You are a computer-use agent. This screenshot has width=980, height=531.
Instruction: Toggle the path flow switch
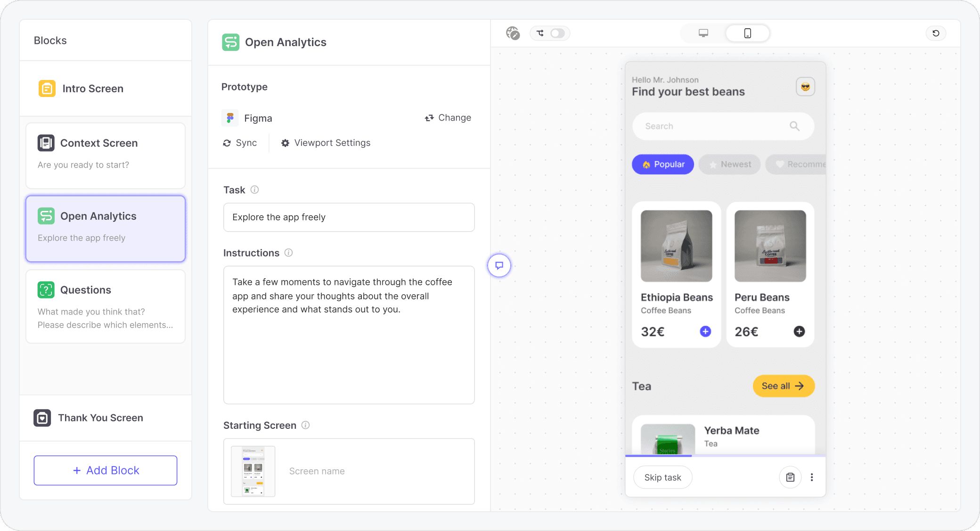557,33
